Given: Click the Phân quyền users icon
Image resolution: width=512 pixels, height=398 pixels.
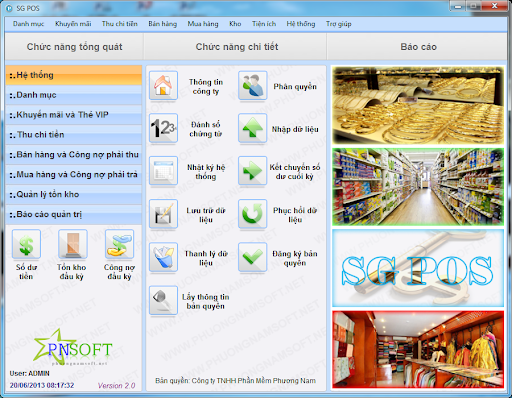Looking at the screenshot, I should point(252,85).
